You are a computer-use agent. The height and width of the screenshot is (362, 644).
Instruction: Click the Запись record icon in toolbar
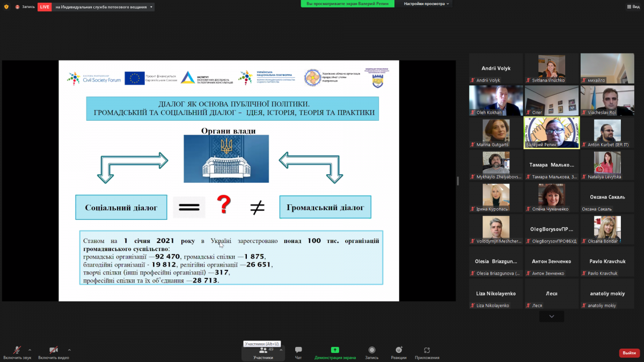(371, 352)
